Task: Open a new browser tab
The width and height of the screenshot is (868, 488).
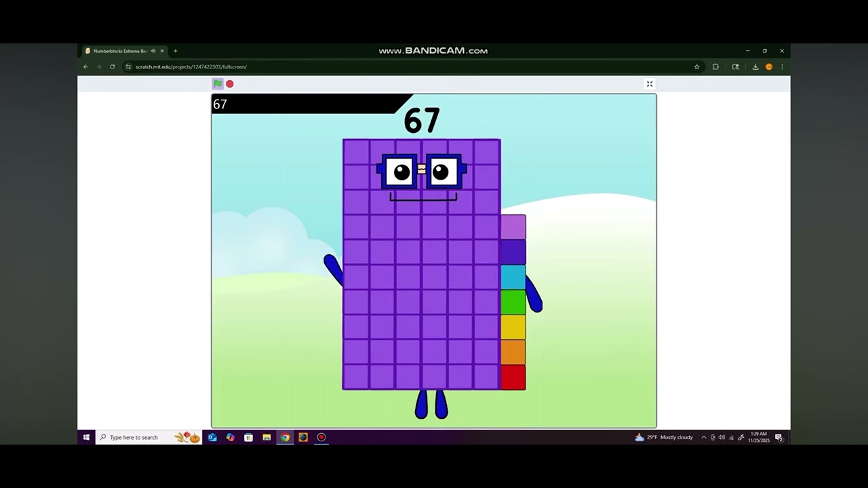Action: (x=175, y=51)
